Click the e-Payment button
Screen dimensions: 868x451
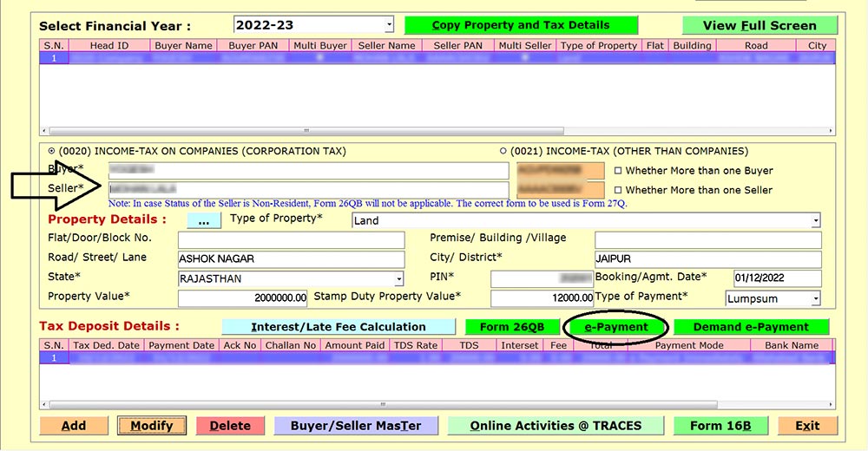click(x=616, y=327)
